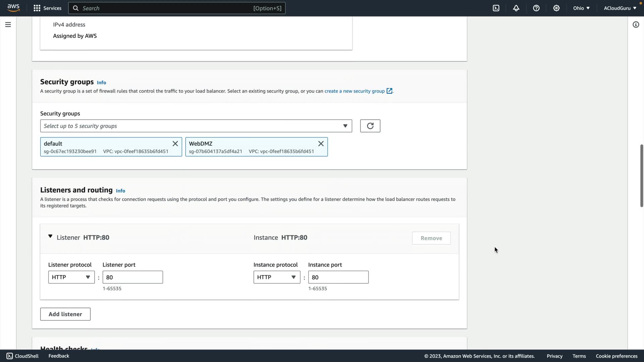Collapse the Listener HTTP:80 section
This screenshot has width=644, height=362.
point(50,237)
